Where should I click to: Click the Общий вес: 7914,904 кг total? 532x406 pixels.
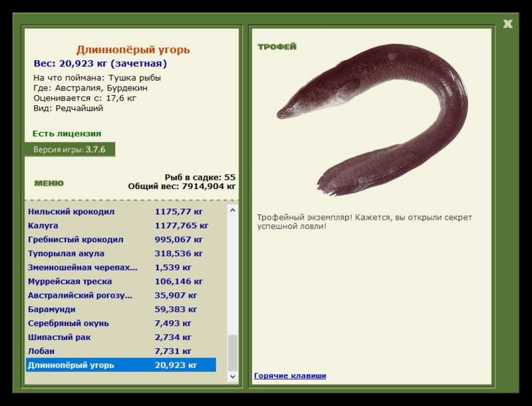[182, 186]
